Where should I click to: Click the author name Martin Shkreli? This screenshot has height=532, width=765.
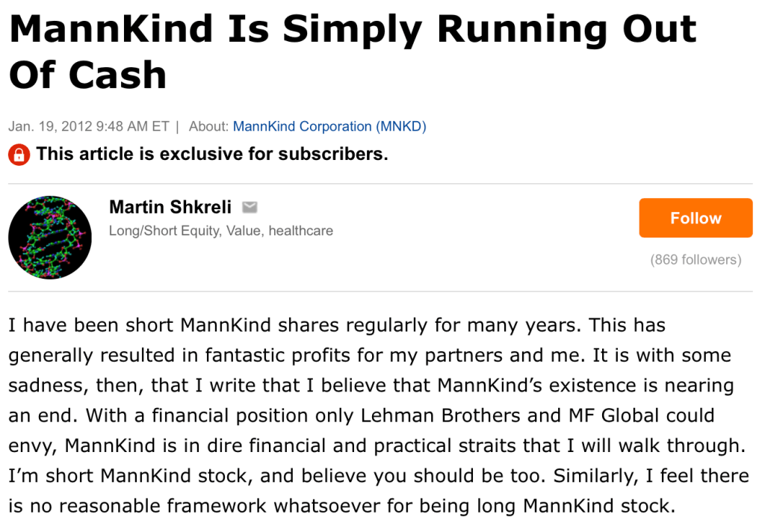[x=170, y=206]
